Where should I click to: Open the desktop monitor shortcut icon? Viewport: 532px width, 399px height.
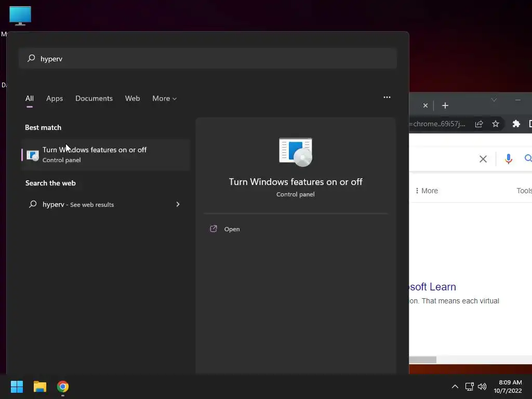tap(20, 16)
